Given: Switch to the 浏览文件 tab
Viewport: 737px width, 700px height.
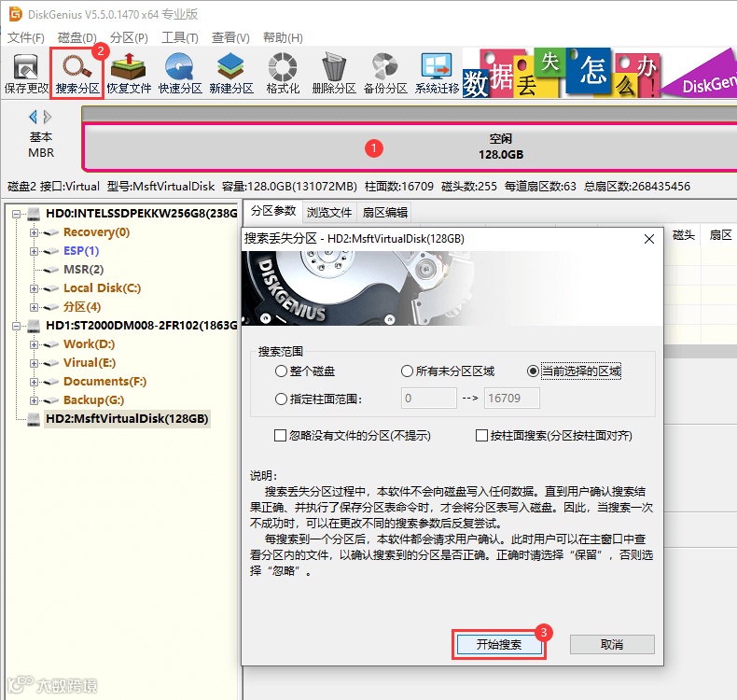Looking at the screenshot, I should click(329, 213).
